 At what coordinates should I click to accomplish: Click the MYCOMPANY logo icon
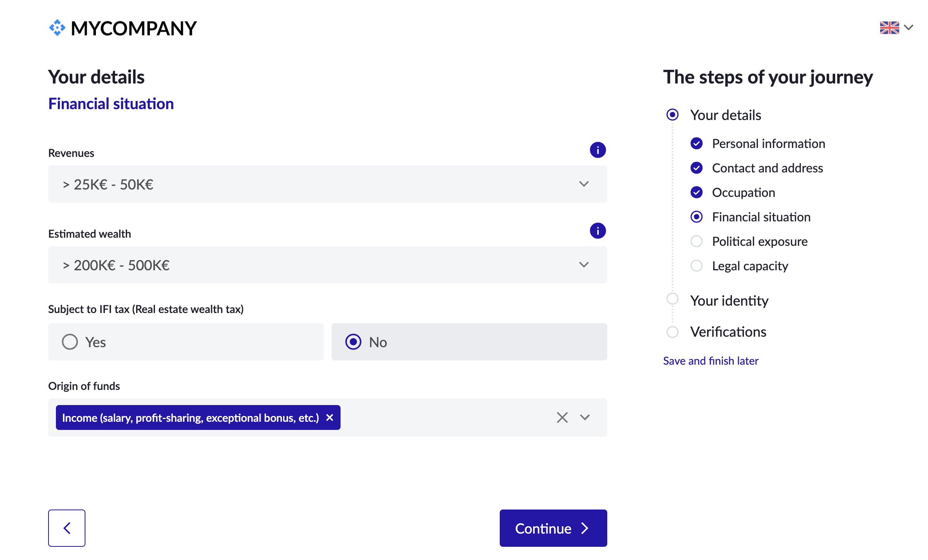pyautogui.click(x=57, y=28)
